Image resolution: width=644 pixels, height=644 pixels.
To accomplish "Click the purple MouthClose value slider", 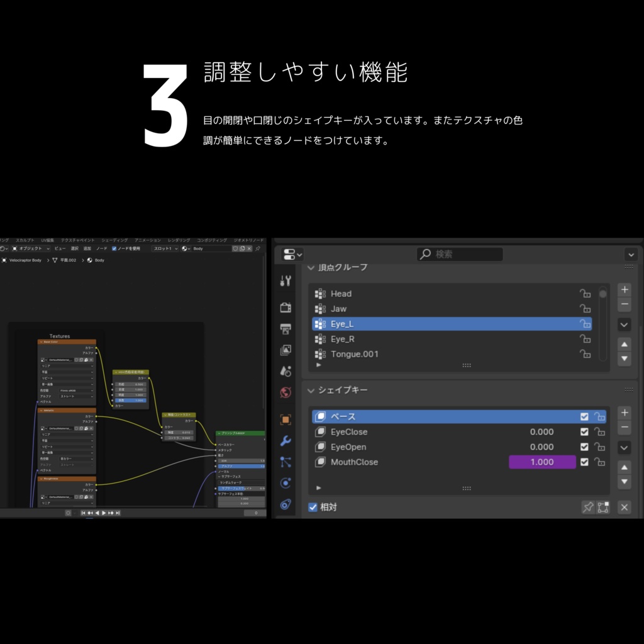I will click(542, 462).
